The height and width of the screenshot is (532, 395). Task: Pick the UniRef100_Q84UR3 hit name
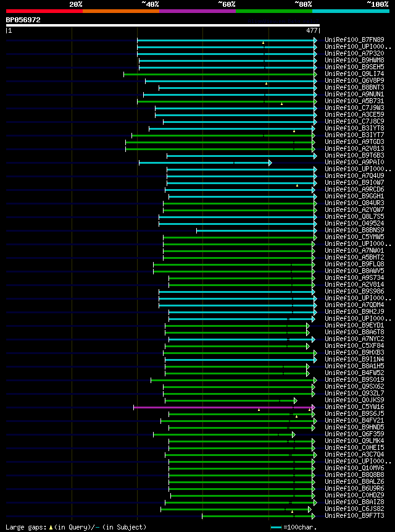point(354,203)
